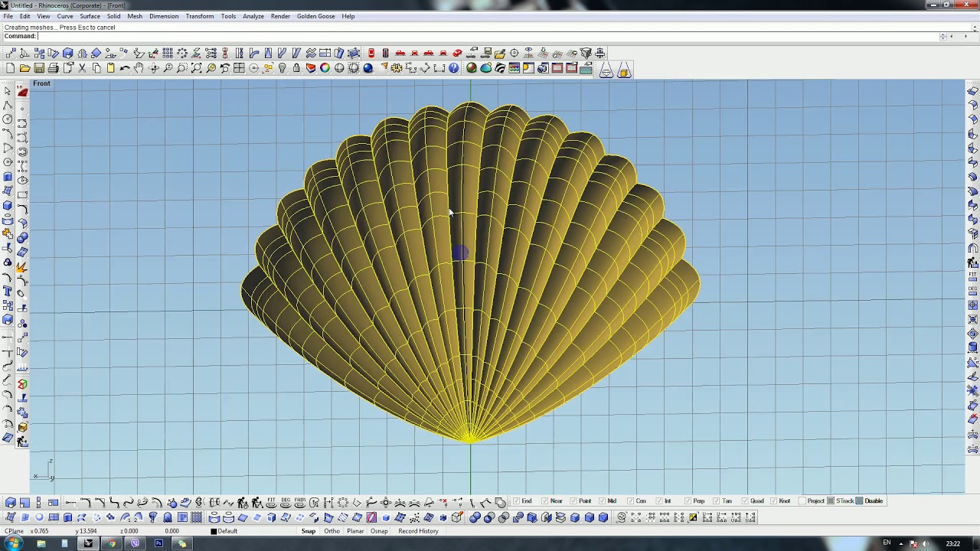Open the Mesh menu

click(135, 16)
